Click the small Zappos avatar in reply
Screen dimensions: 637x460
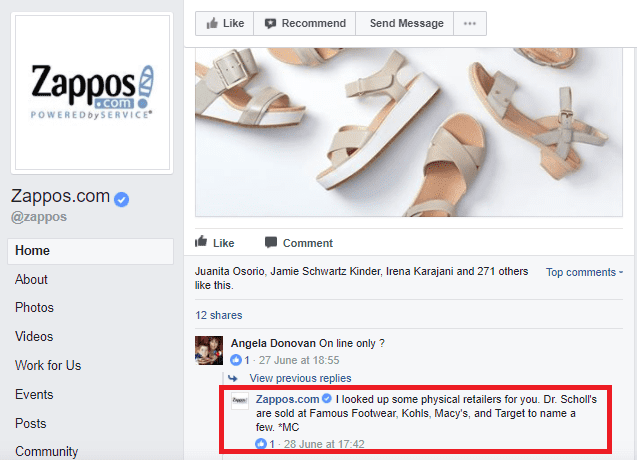click(x=240, y=401)
